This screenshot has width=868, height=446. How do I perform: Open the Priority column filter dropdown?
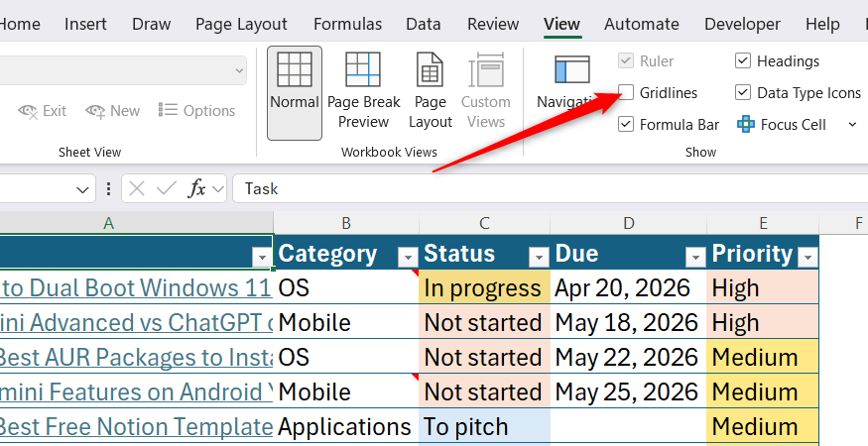coord(807,257)
